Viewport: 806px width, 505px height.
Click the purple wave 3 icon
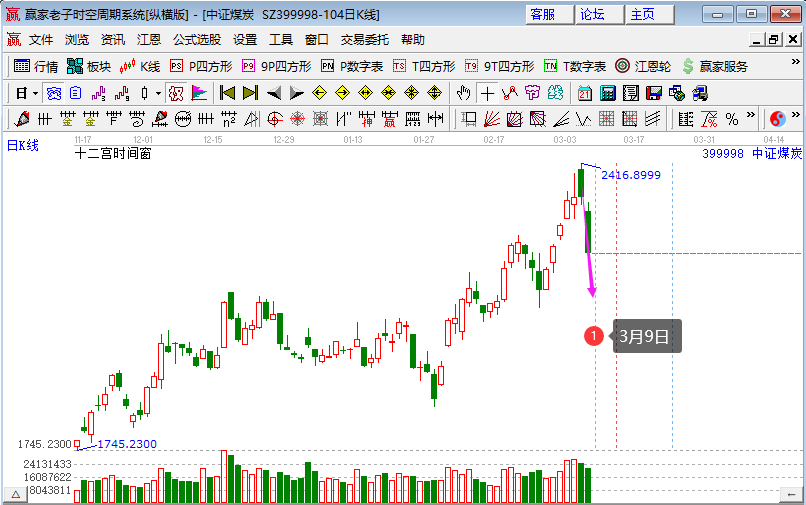pos(99,94)
